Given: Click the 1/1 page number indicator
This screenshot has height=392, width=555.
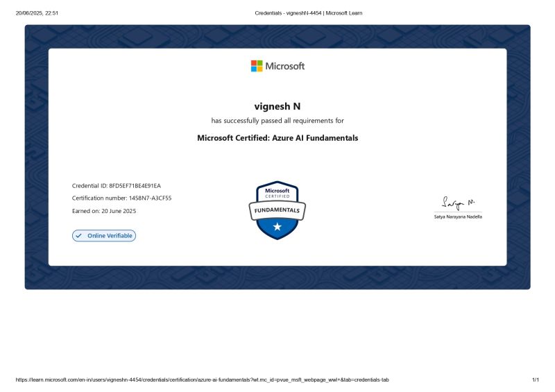Looking at the screenshot, I should click(x=535, y=380).
